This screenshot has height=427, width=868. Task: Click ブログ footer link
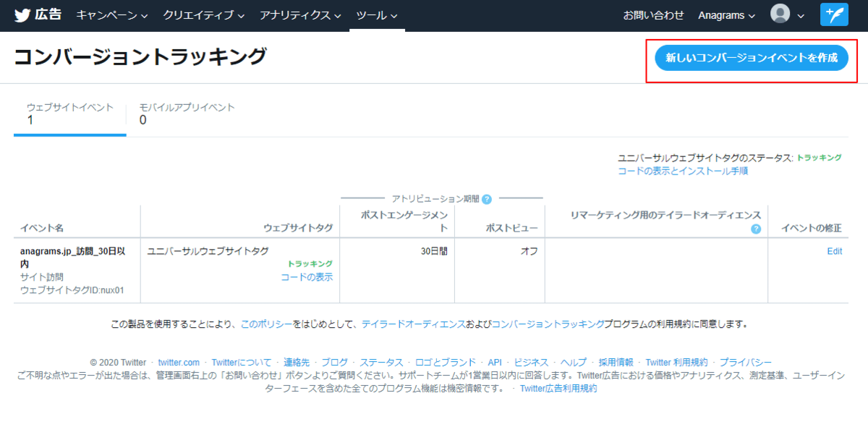click(334, 362)
